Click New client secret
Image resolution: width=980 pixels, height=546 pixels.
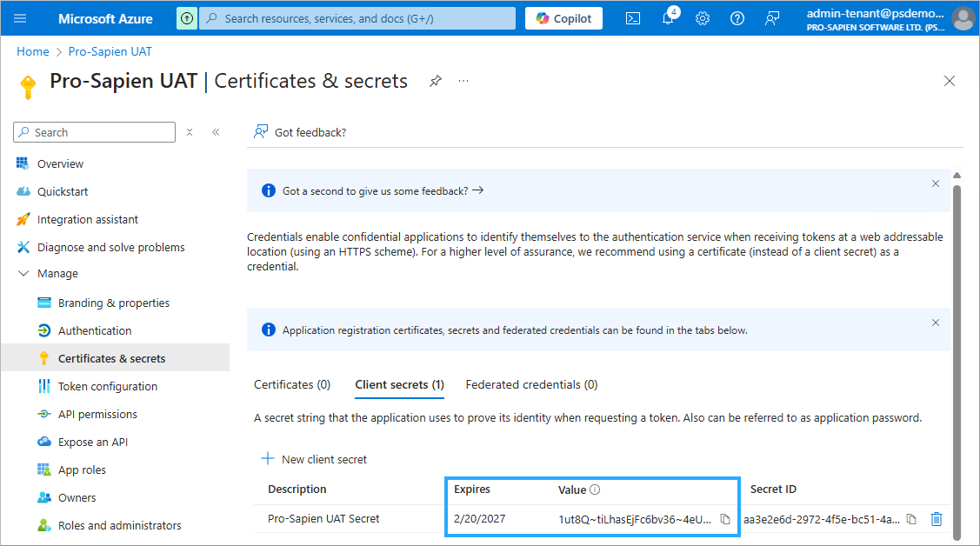point(315,459)
